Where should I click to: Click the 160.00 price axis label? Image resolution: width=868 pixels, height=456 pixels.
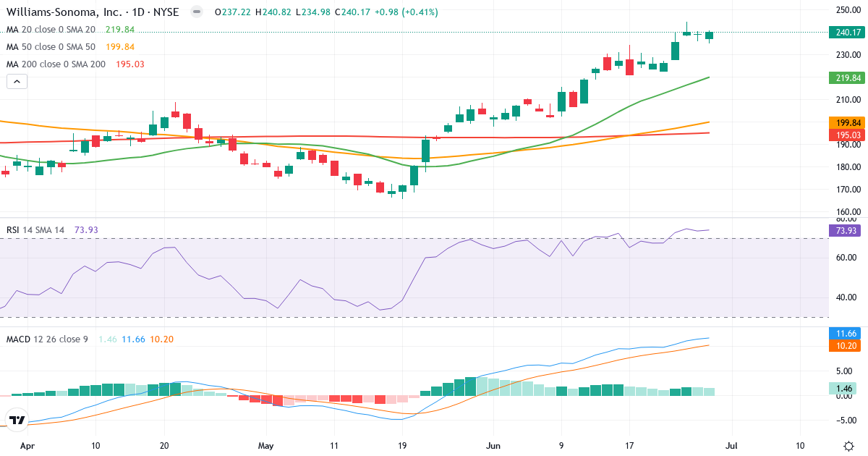point(848,213)
